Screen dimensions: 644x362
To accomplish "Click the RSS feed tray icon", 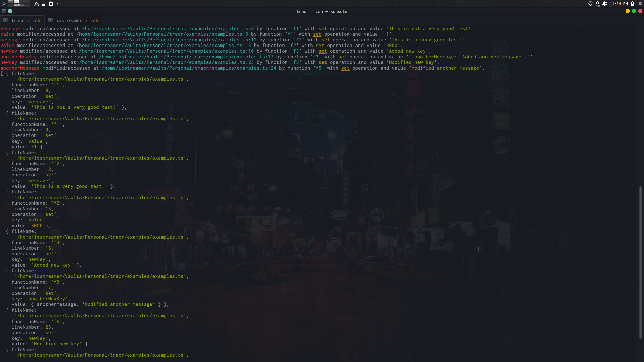I will pos(37,4).
